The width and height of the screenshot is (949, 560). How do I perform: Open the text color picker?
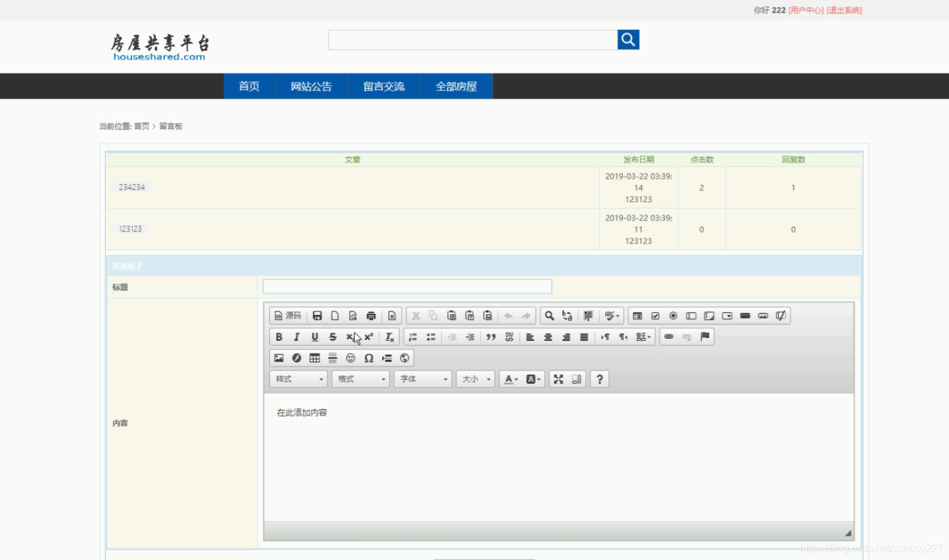(x=511, y=379)
